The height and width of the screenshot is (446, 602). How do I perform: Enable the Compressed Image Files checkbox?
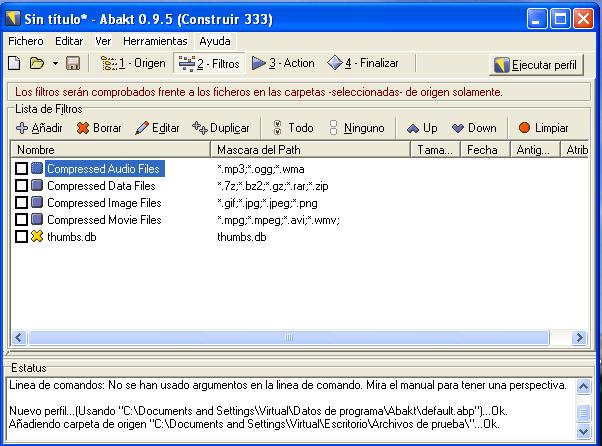22,203
